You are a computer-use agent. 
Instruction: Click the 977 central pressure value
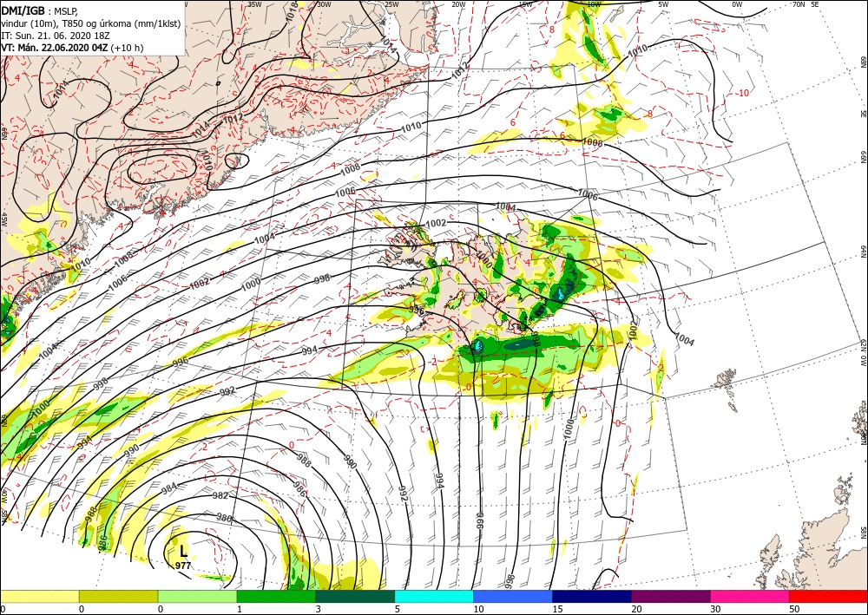coord(183,566)
